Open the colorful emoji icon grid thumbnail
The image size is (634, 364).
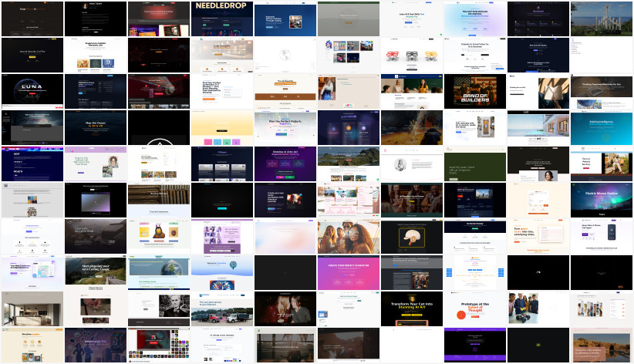point(159,345)
